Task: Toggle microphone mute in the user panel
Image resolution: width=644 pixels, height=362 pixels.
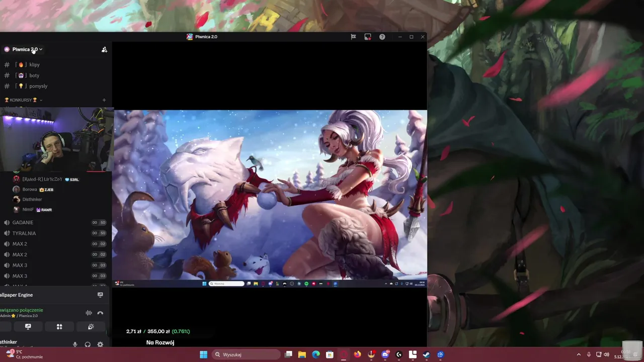Action: coord(75,344)
